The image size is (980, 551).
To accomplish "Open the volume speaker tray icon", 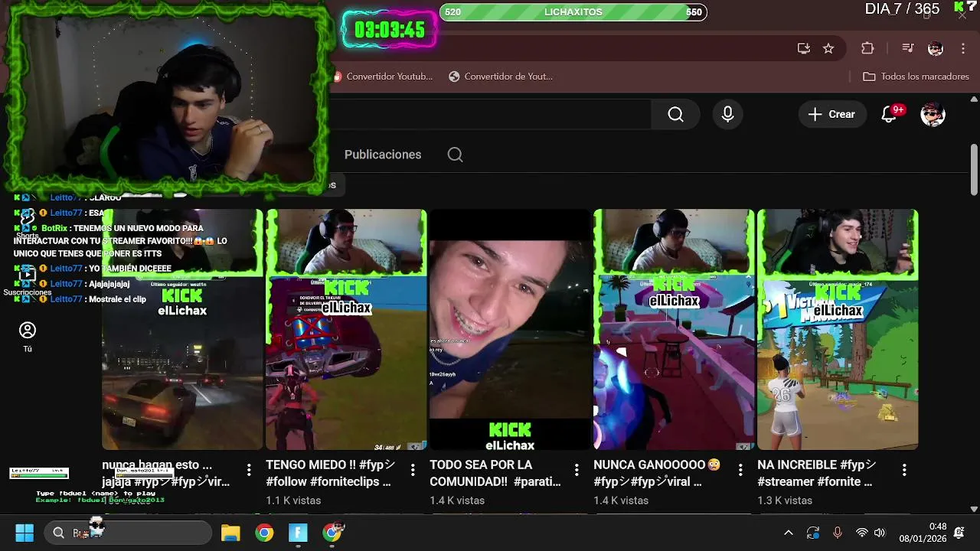I will pyautogui.click(x=880, y=533).
